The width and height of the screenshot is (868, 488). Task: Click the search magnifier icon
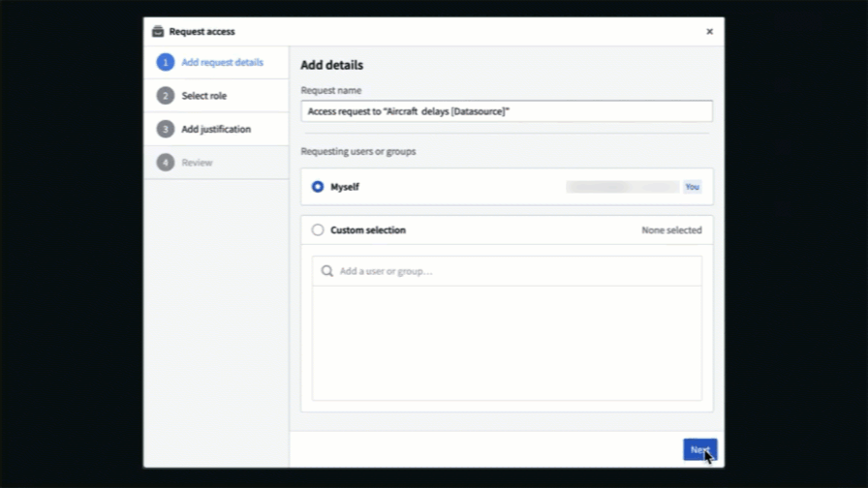(327, 270)
